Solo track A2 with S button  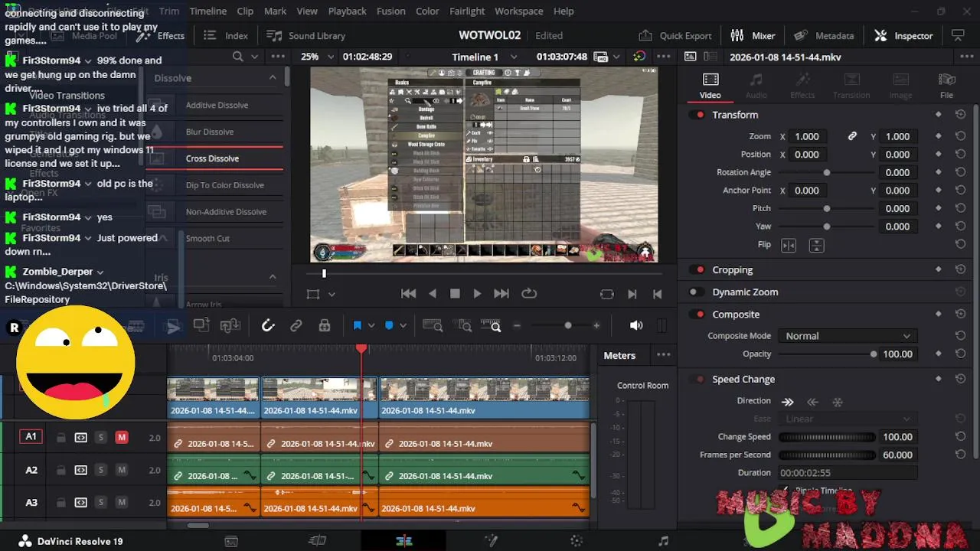[x=100, y=470]
